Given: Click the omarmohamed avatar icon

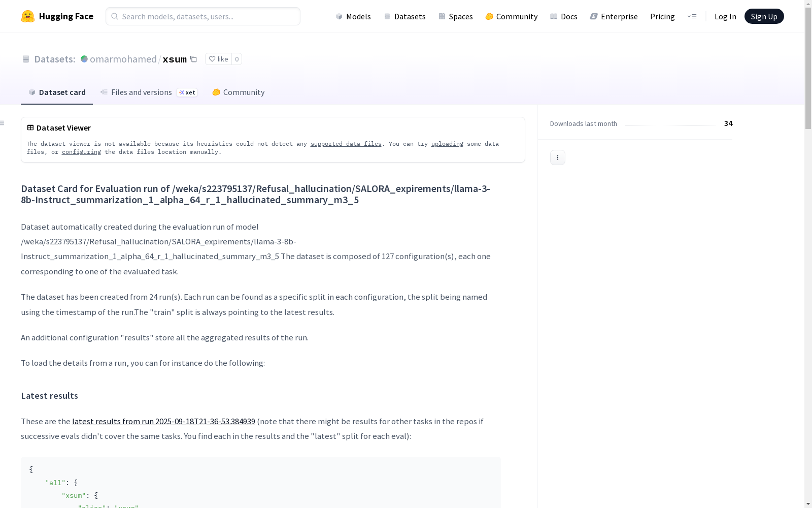Looking at the screenshot, I should point(84,59).
